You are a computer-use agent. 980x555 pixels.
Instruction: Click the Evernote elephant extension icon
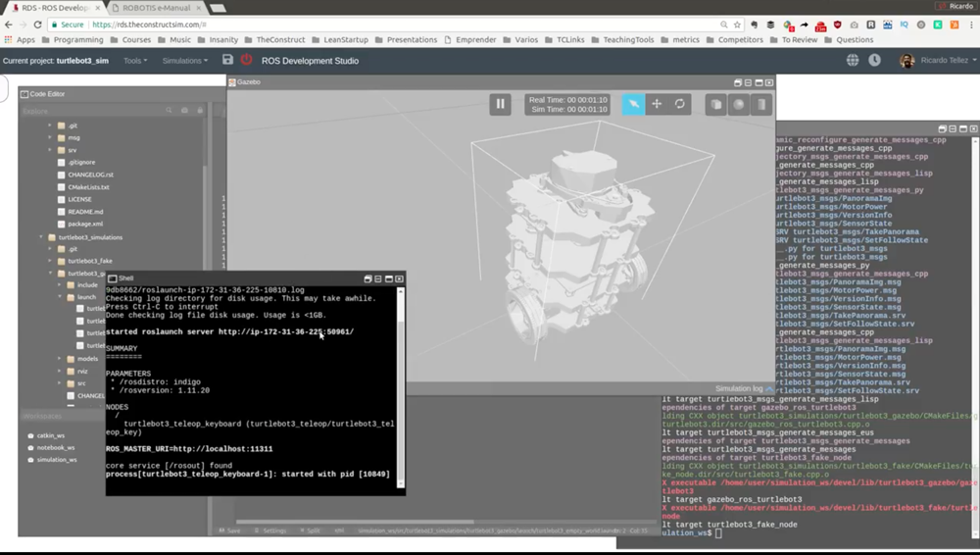pos(755,25)
